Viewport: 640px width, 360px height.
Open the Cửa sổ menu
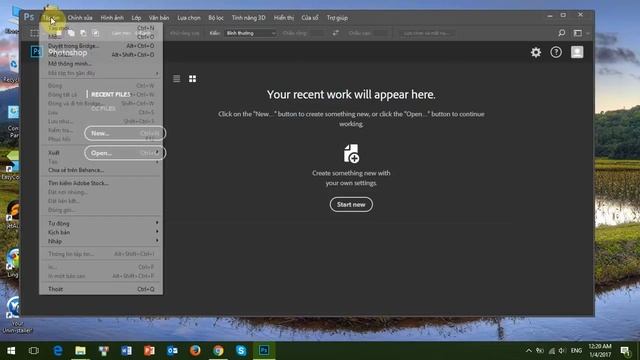[x=310, y=18]
